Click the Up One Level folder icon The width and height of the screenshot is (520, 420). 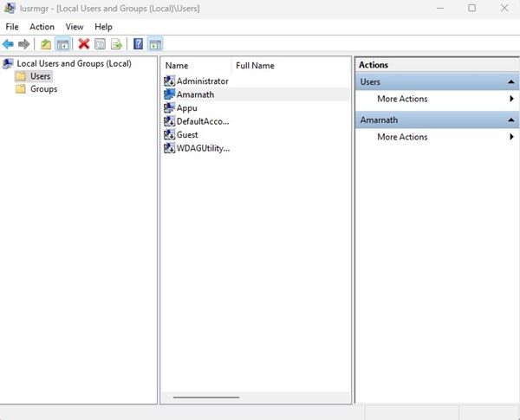point(46,44)
